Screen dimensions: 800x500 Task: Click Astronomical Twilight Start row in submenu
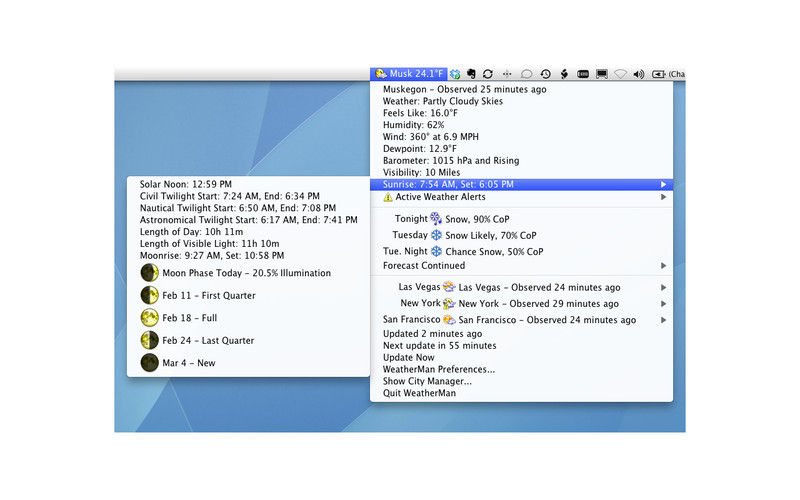(248, 220)
